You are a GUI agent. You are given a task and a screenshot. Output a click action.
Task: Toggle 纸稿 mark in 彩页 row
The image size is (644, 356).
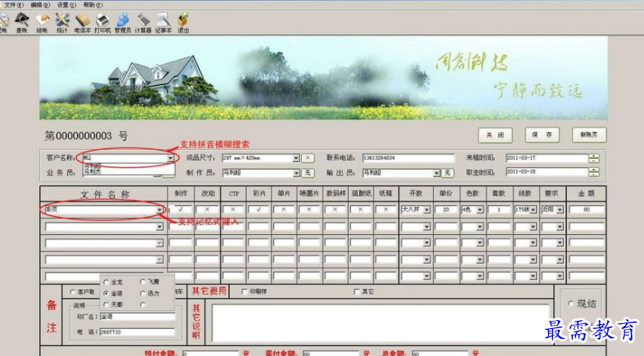[x=385, y=210]
